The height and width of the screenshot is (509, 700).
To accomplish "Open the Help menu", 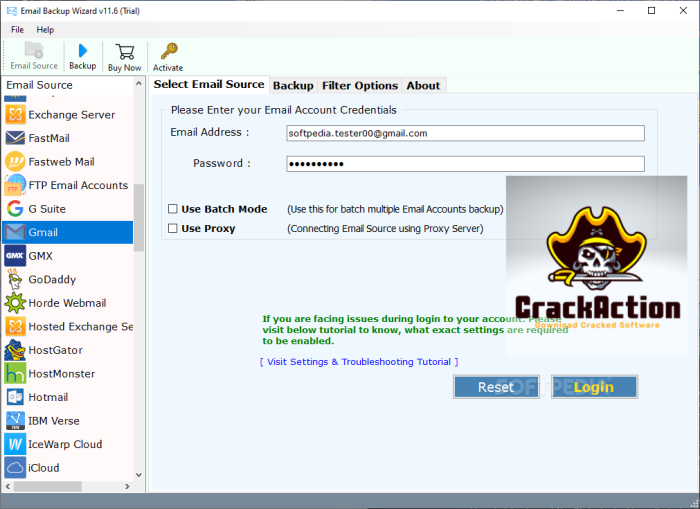I will (x=45, y=29).
